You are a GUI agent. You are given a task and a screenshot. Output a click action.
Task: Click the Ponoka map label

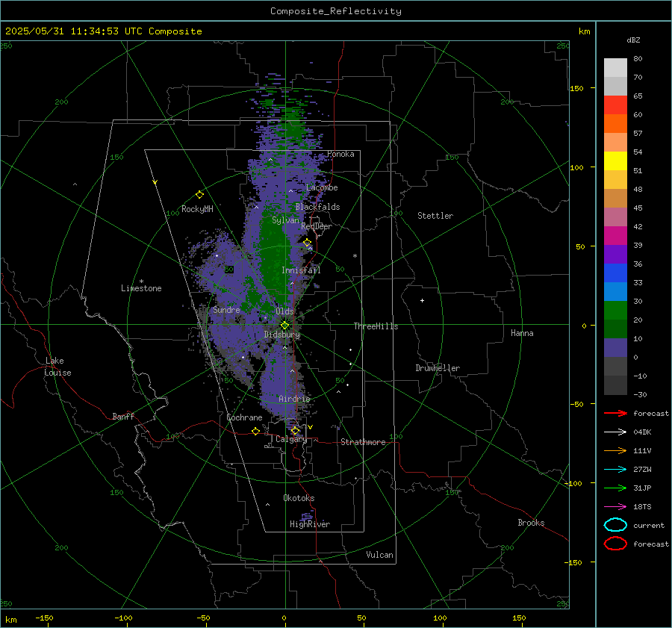tap(340, 154)
